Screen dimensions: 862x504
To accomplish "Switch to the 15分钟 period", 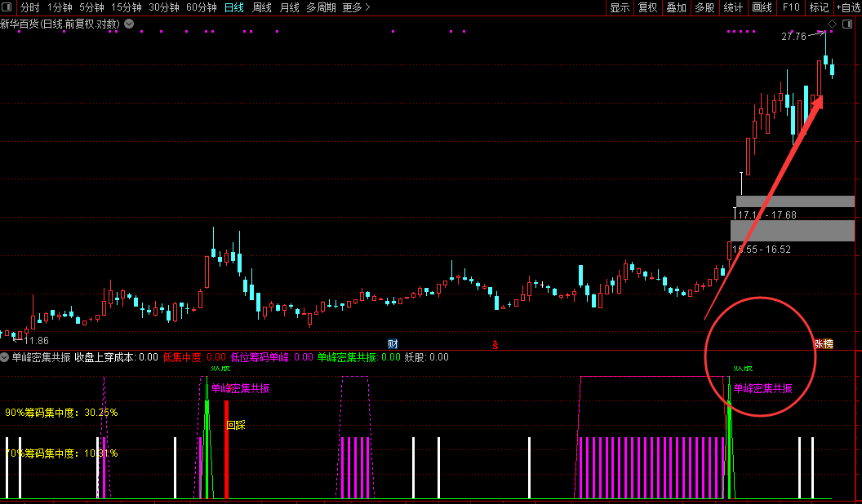I will coord(126,7).
